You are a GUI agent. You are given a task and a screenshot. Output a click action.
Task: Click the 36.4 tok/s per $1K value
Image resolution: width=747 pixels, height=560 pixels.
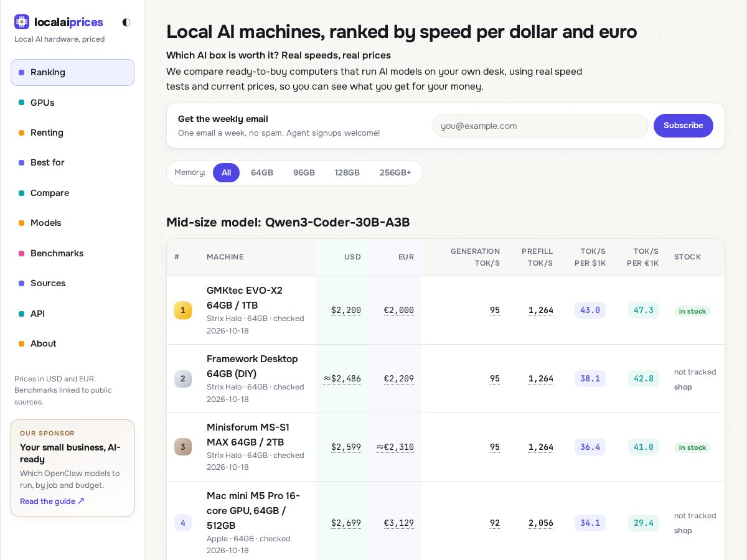(590, 447)
